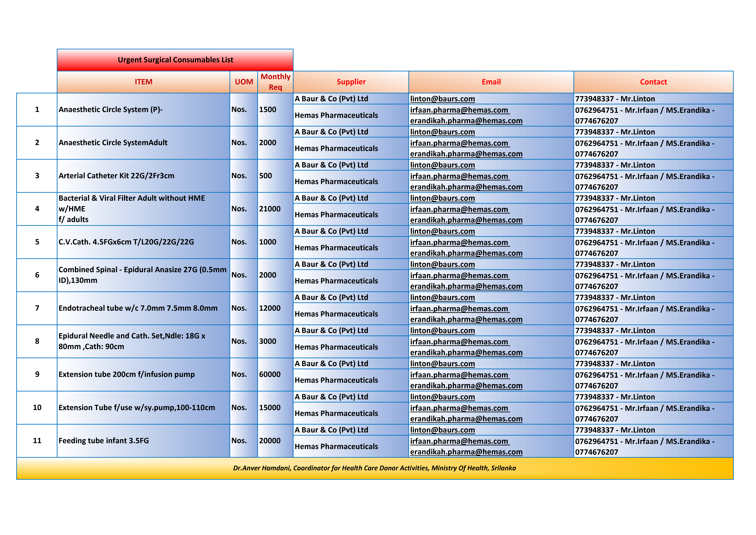The height and width of the screenshot is (535, 756).
Task: Click 'Extension Tube f/use w/sy.pump' item cell
Action: (144, 408)
